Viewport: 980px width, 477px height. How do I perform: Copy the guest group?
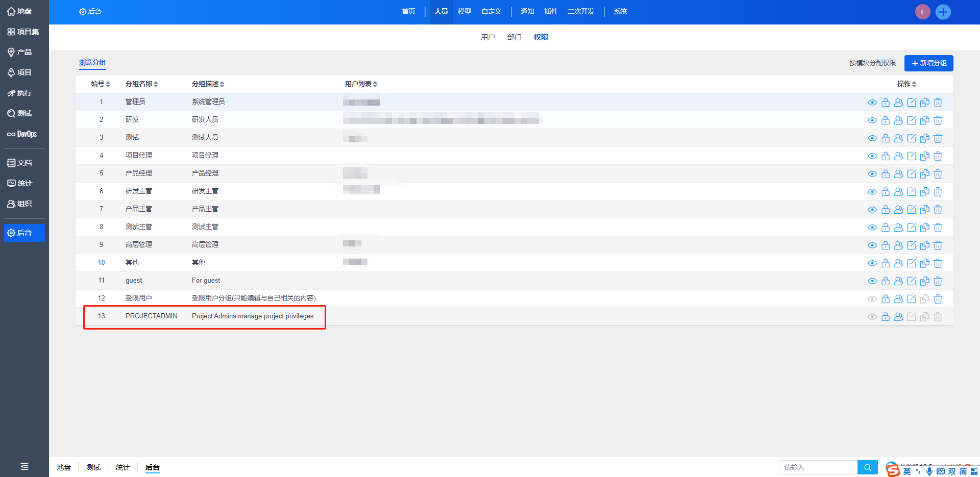924,281
